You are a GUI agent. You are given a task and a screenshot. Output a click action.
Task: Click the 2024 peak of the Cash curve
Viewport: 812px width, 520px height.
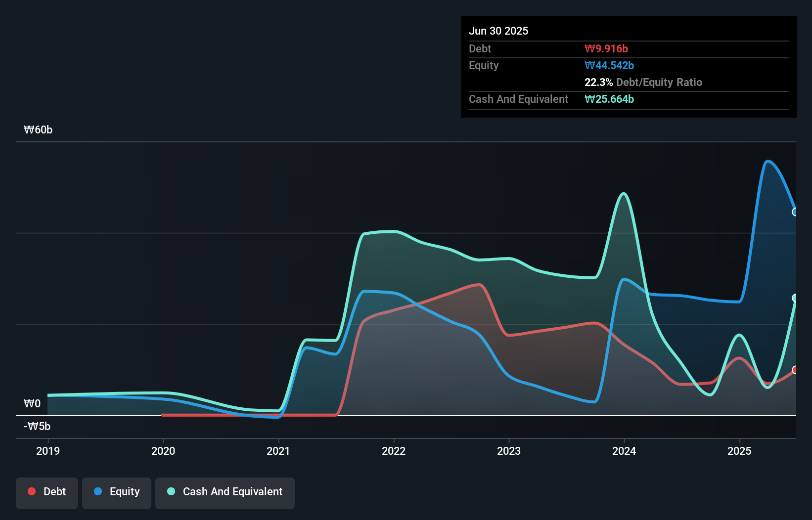click(x=623, y=194)
